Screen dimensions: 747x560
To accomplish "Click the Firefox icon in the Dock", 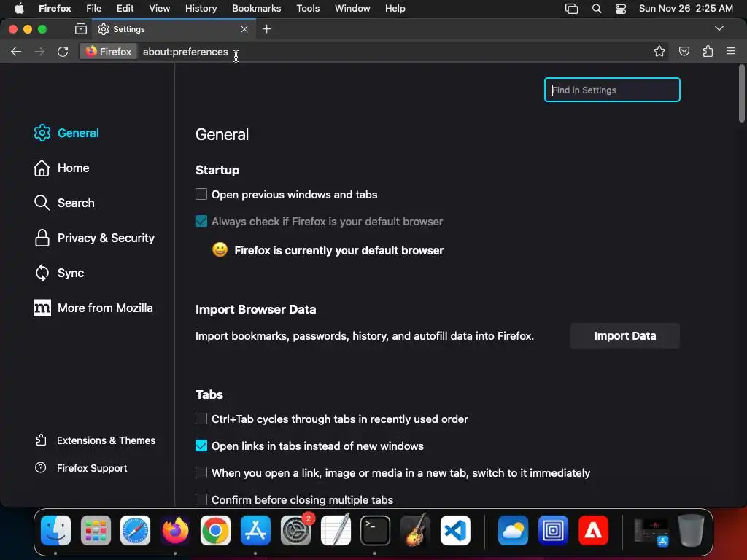I will click(x=175, y=530).
